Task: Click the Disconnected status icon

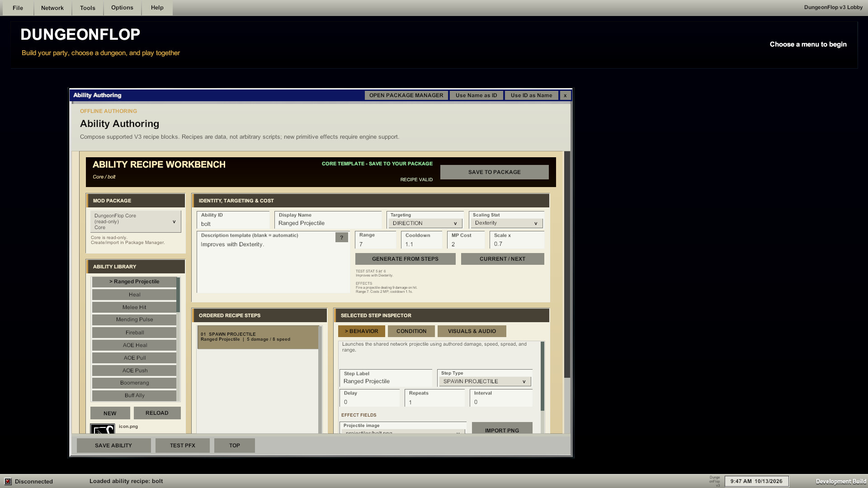Action: pyautogui.click(x=8, y=481)
